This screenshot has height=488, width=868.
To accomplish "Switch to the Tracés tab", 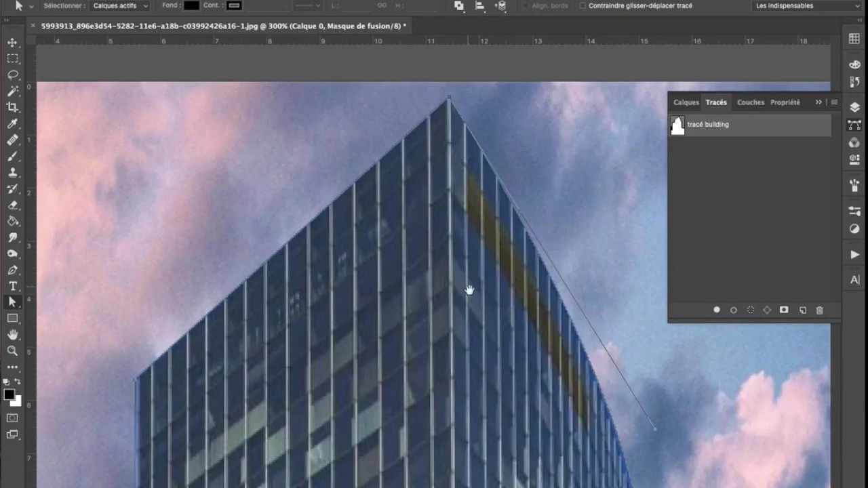I will click(x=716, y=102).
